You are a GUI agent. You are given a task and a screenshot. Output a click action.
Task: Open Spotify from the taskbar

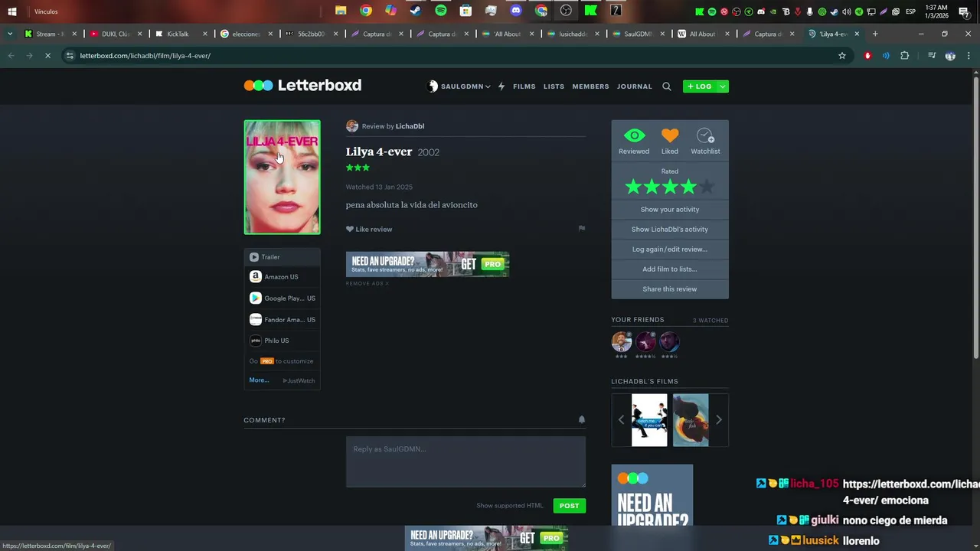click(441, 11)
